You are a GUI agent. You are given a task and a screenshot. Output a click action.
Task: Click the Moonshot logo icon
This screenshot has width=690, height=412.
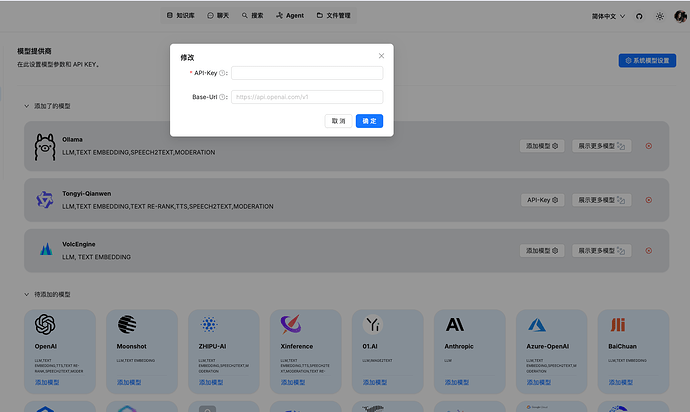coord(127,324)
